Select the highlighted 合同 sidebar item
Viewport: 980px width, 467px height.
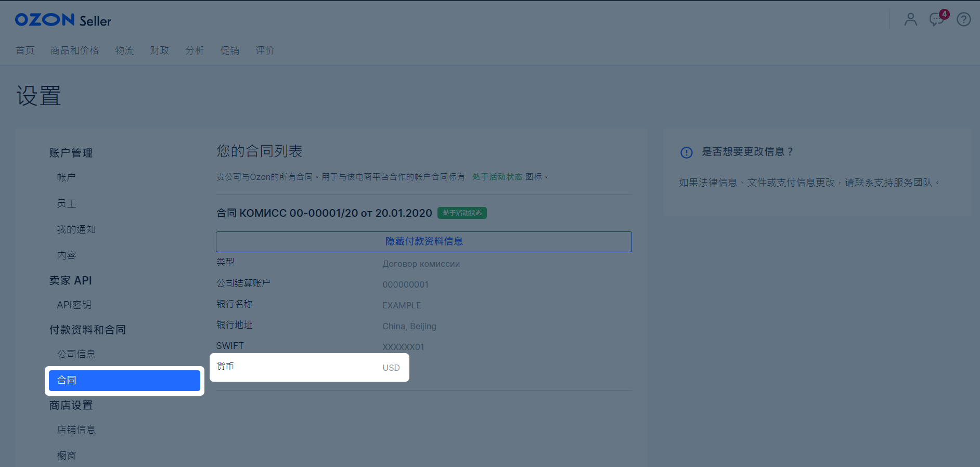(124, 380)
